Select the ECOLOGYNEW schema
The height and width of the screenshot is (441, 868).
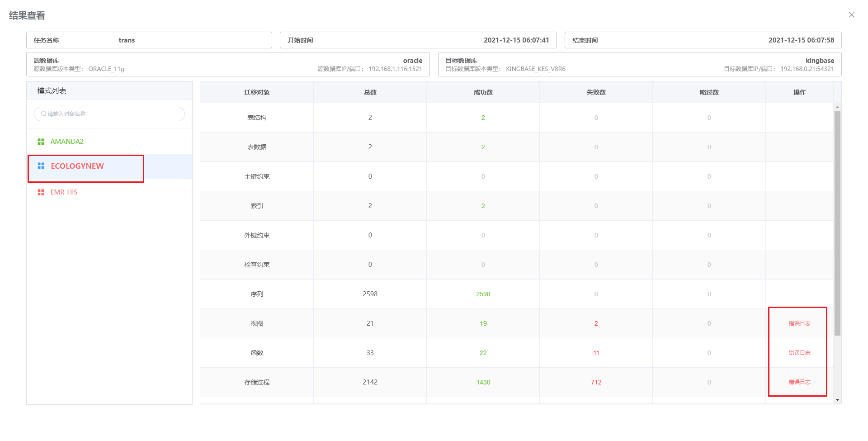76,166
